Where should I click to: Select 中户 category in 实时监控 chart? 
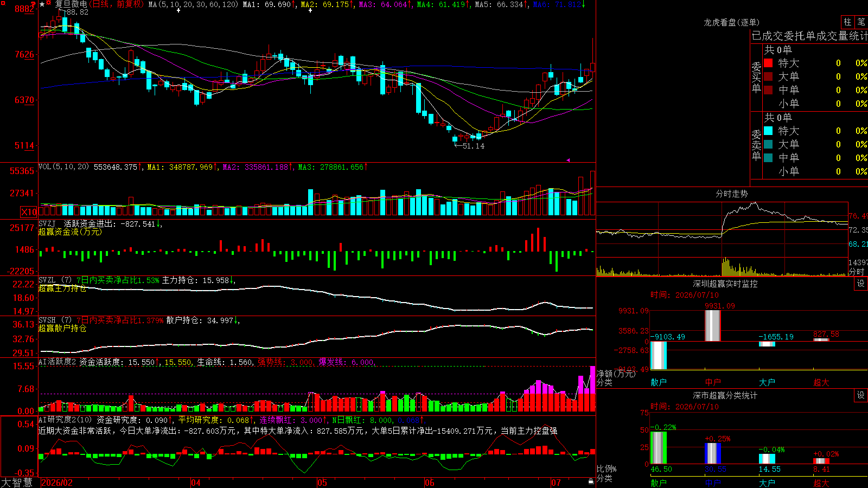click(x=713, y=382)
